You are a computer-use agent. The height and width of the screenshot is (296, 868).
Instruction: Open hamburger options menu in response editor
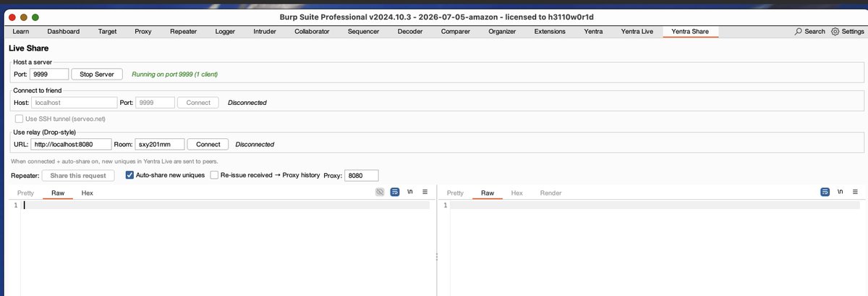point(855,192)
